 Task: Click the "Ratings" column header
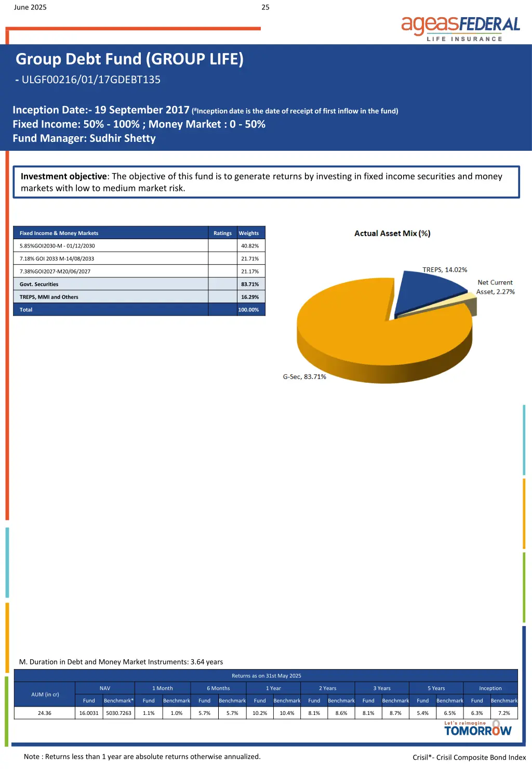[x=222, y=233]
